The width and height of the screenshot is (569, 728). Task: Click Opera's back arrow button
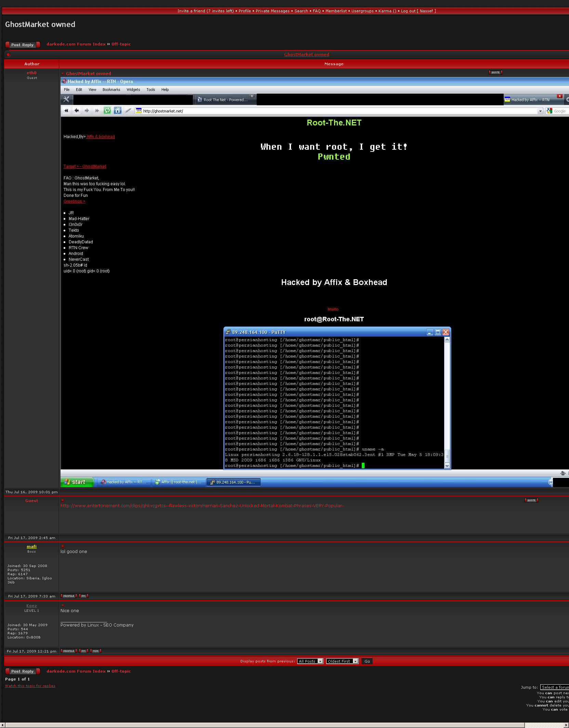tap(77, 110)
